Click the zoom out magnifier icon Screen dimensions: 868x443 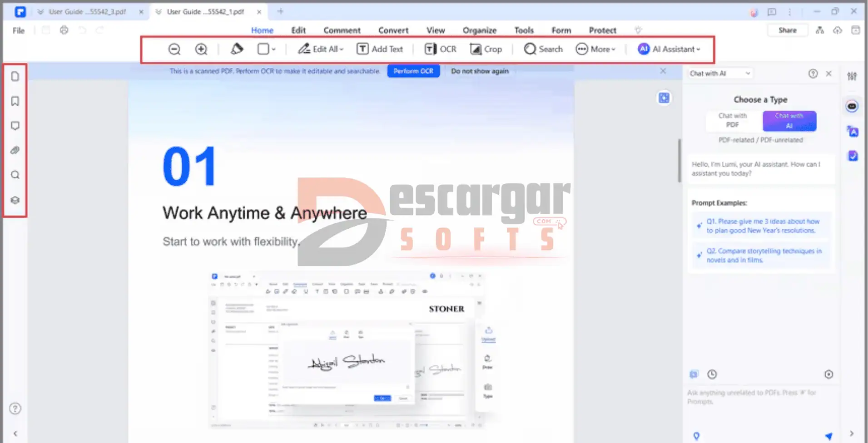click(174, 49)
